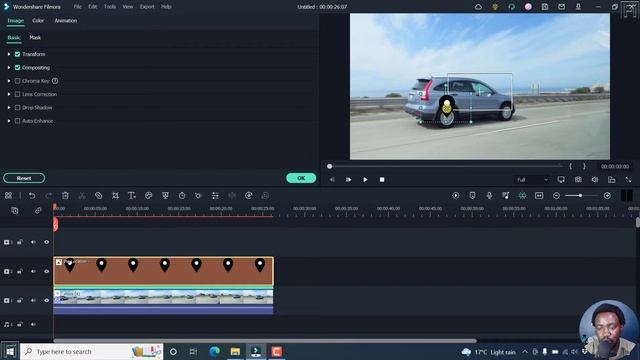Image resolution: width=640 pixels, height=360 pixels.
Task: Expand the Lens Correction section arrow
Action: (9, 94)
